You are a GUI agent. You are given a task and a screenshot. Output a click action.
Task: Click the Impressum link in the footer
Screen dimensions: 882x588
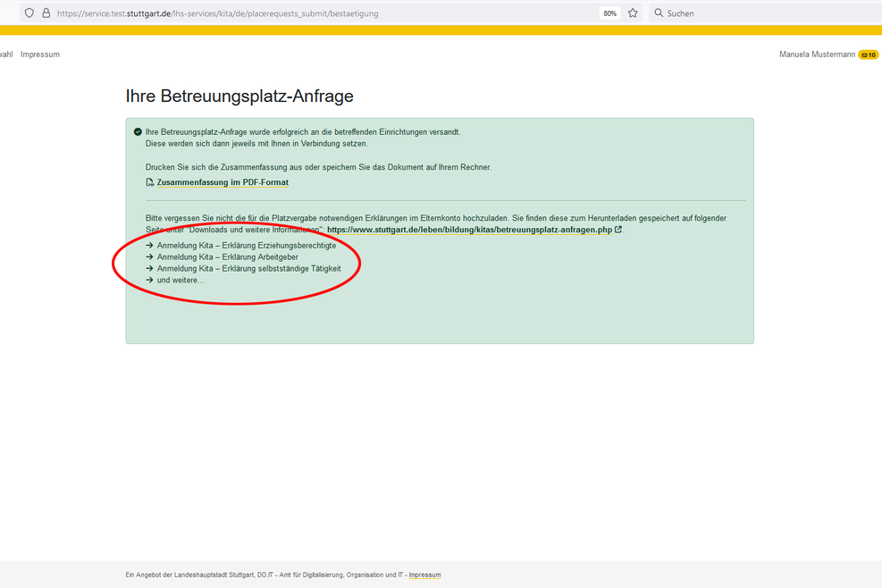point(424,575)
